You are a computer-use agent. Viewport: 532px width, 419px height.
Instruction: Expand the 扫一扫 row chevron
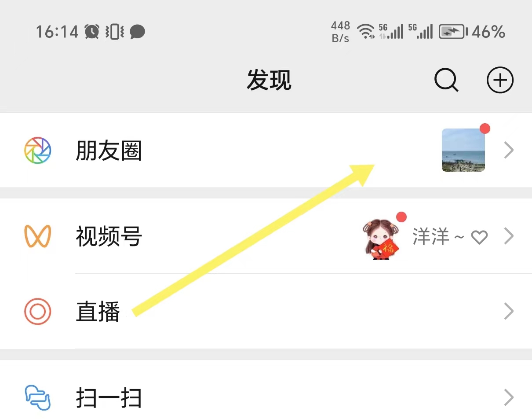click(509, 397)
